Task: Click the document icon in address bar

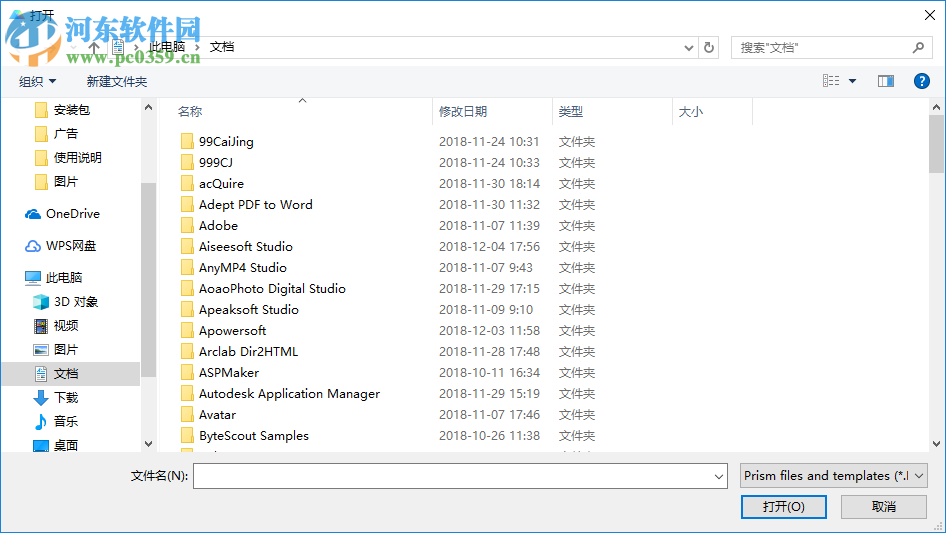Action: coord(118,47)
